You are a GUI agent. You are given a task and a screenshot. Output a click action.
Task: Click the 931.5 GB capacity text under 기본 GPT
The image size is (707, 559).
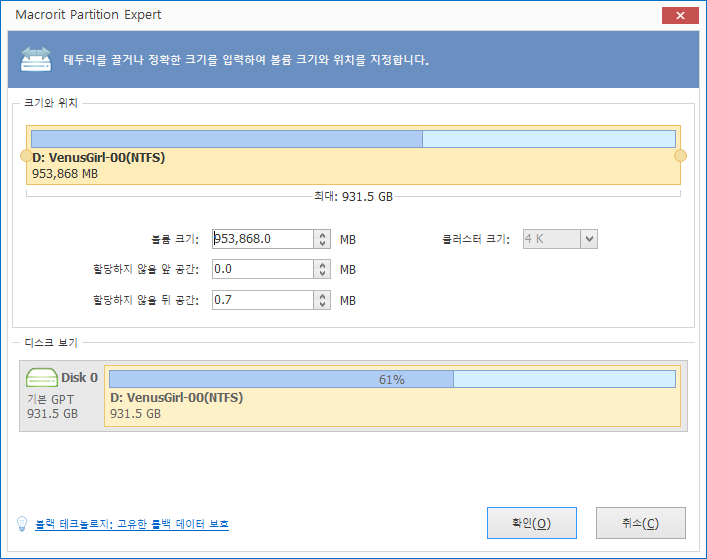[52, 413]
